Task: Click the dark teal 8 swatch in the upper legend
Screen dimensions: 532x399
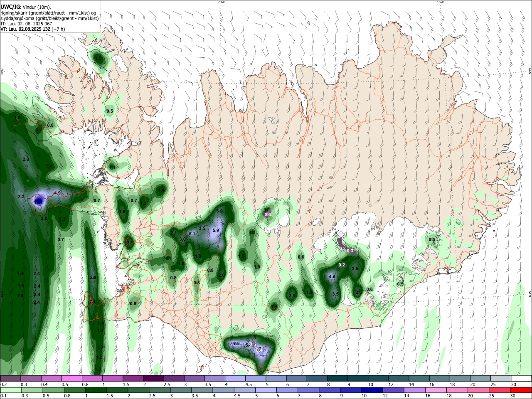Action: (337, 378)
